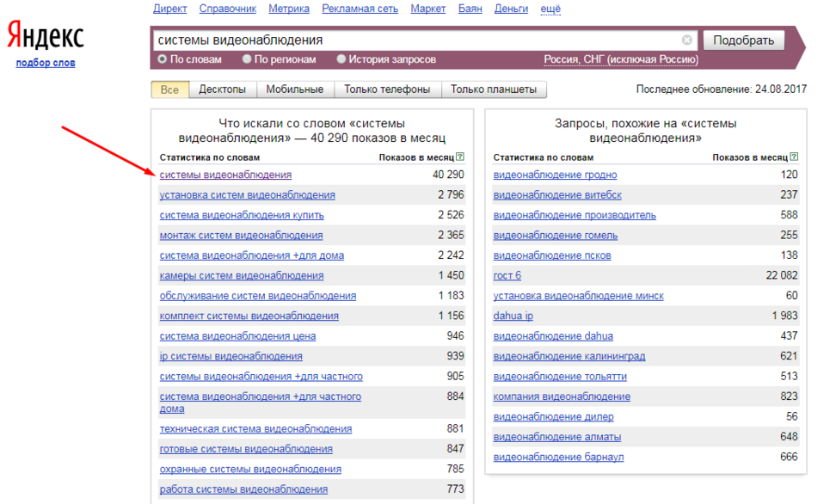Open 'компания видеонаблюдение' similar query
The width and height of the screenshot is (836, 504).
[x=562, y=396]
